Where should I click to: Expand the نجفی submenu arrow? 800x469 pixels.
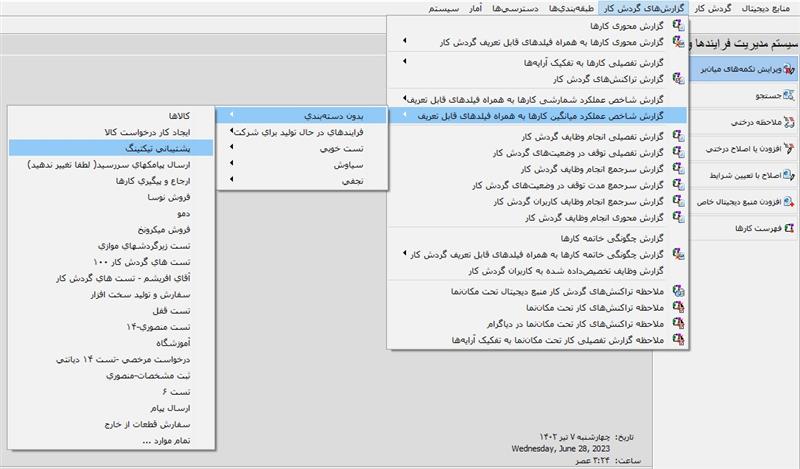pyautogui.click(x=232, y=180)
